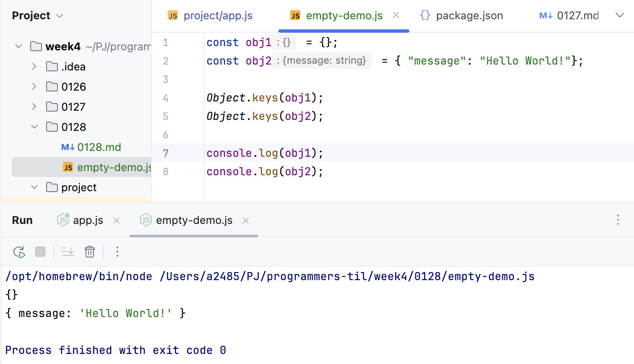Switch to app.js run tab
The width and height of the screenshot is (634, 364).
click(88, 220)
